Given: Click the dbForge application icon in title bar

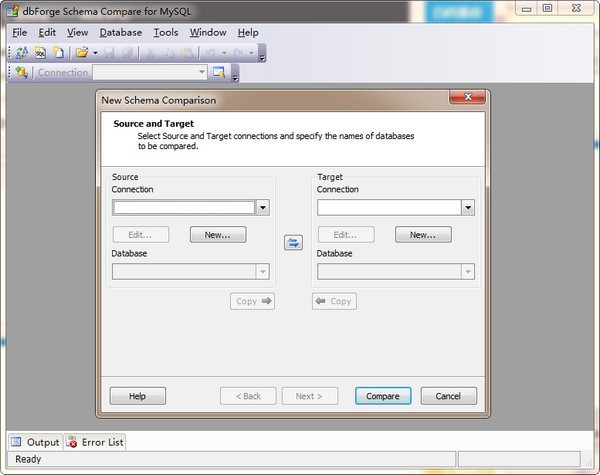Looking at the screenshot, I should pos(13,11).
